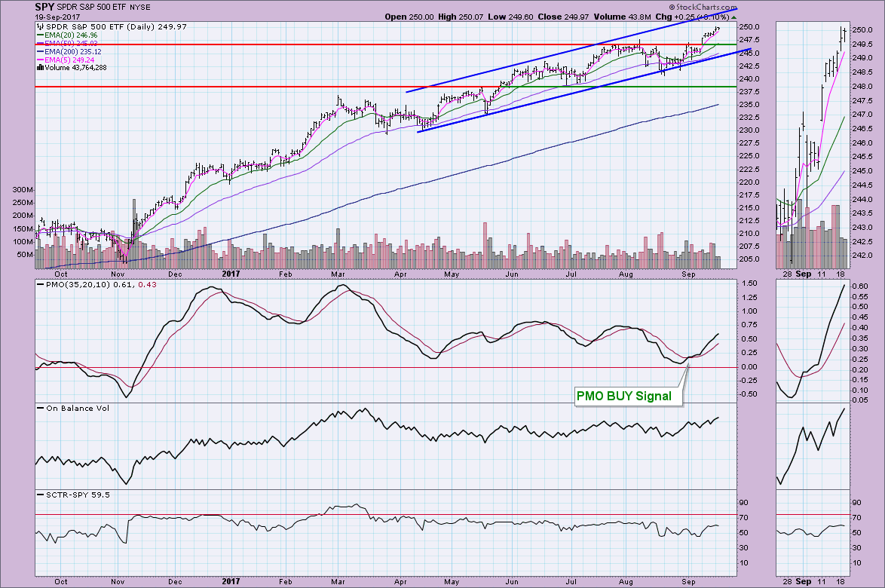The width and height of the screenshot is (885, 588).
Task: Click the SPDR S&P 500 ETF (Daily) 249.97 legend
Action: pyautogui.click(x=115, y=26)
